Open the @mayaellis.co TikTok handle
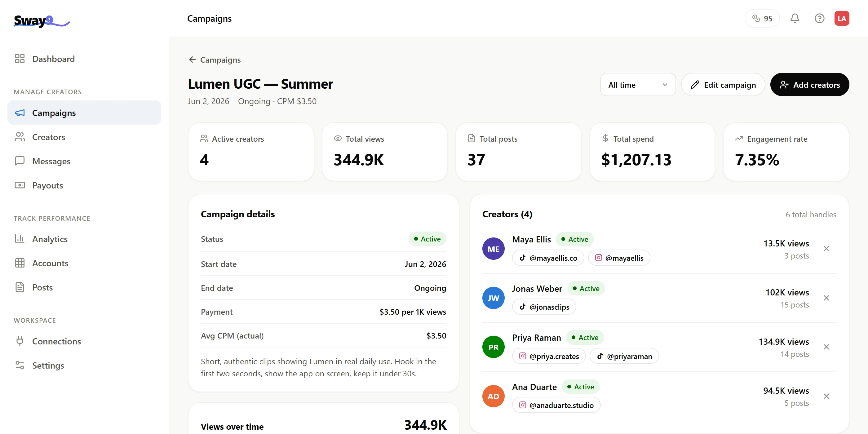Screen dimensions: 868x434 click(x=548, y=258)
